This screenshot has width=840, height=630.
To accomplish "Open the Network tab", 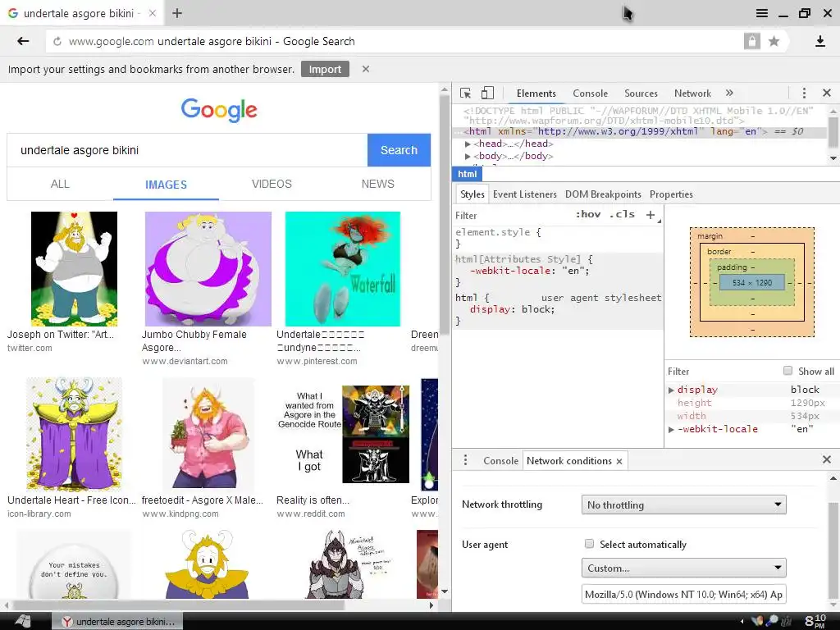I will click(x=692, y=94).
